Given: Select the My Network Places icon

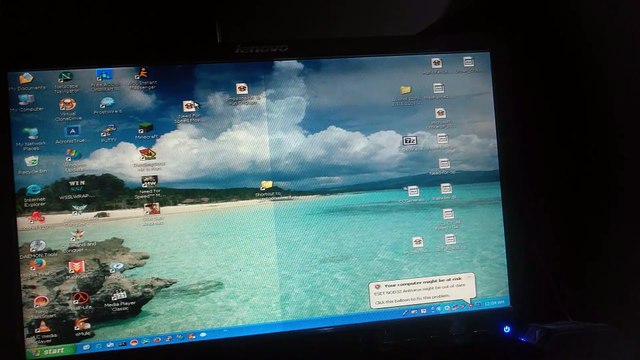Looking at the screenshot, I should click(31, 139).
